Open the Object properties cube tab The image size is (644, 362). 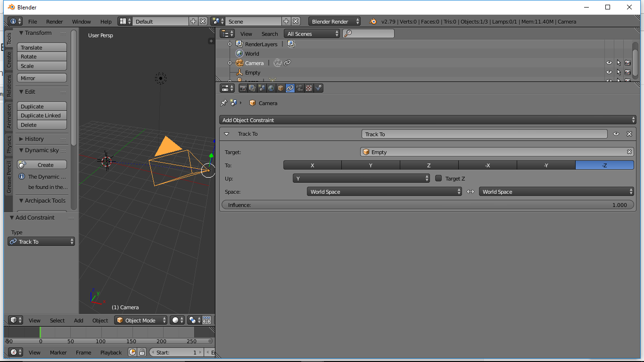click(281, 88)
